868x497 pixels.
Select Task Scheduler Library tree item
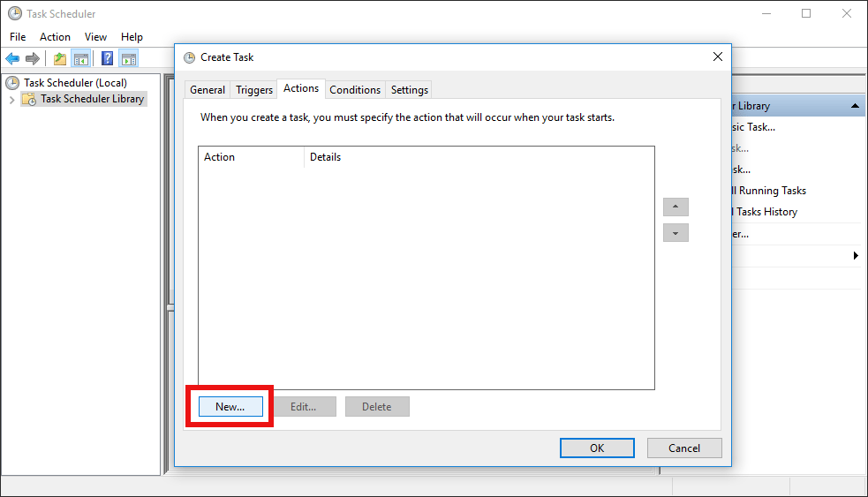(92, 99)
